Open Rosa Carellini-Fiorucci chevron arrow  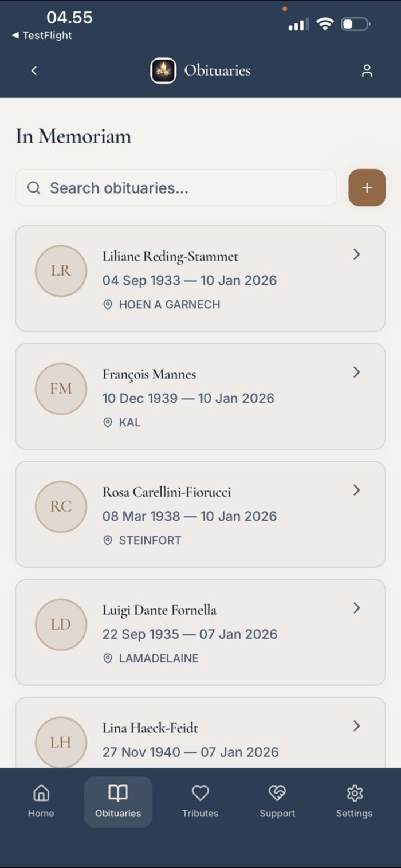click(356, 490)
